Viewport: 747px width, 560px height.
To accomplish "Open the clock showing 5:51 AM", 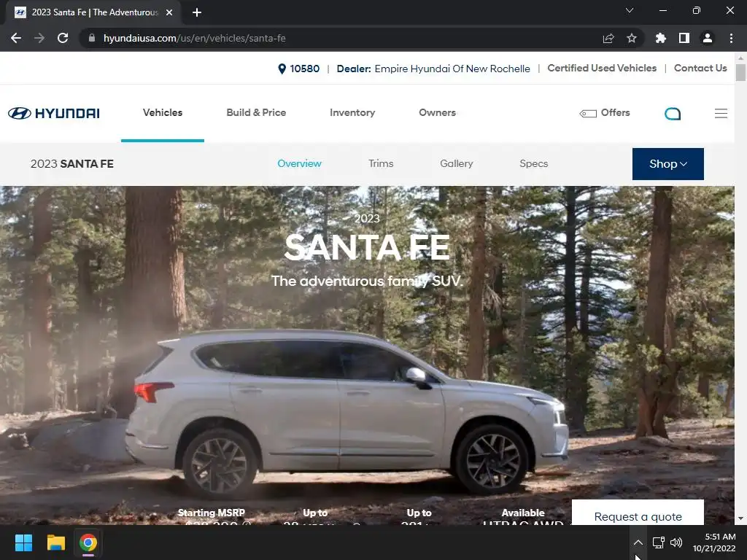I will pos(714,542).
